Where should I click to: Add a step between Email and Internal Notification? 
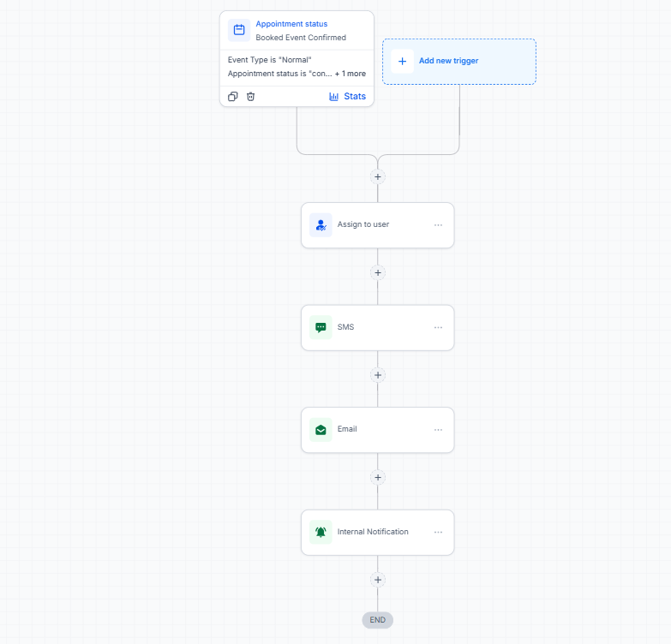378,478
